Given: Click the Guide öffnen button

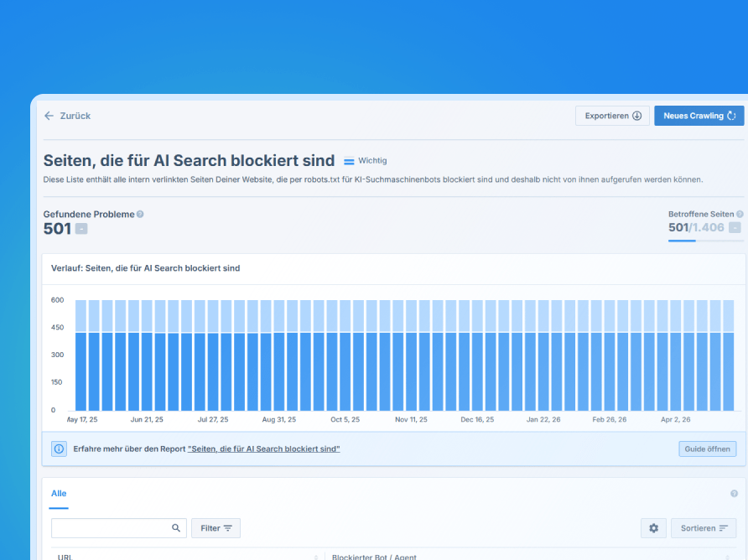Looking at the screenshot, I should pyautogui.click(x=708, y=449).
